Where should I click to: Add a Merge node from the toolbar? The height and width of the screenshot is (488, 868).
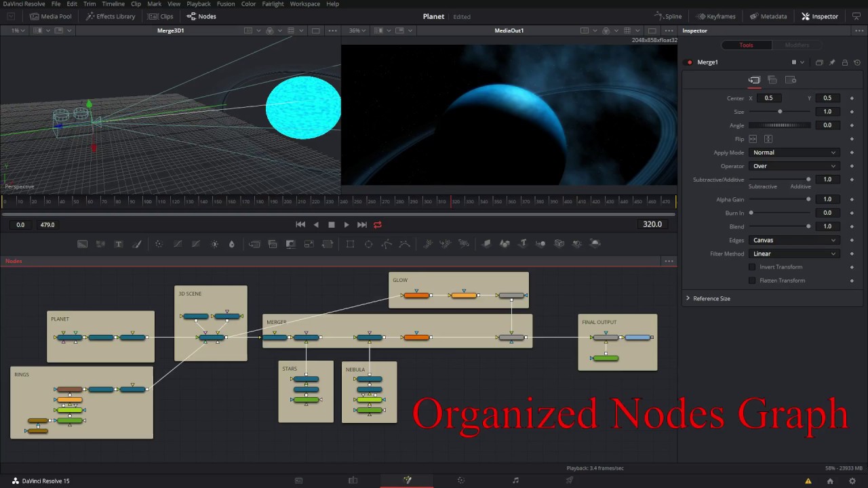pyautogui.click(x=254, y=244)
